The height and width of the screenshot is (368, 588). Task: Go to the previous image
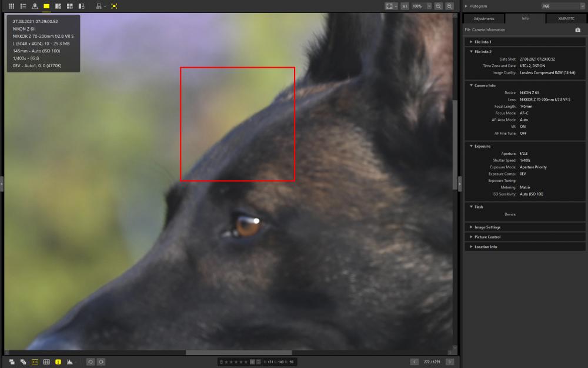tap(414, 362)
